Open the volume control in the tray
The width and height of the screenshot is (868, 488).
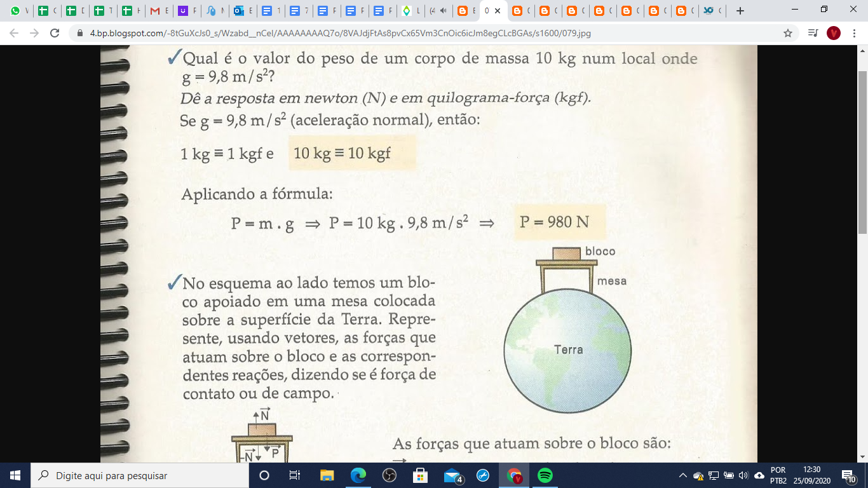[743, 475]
